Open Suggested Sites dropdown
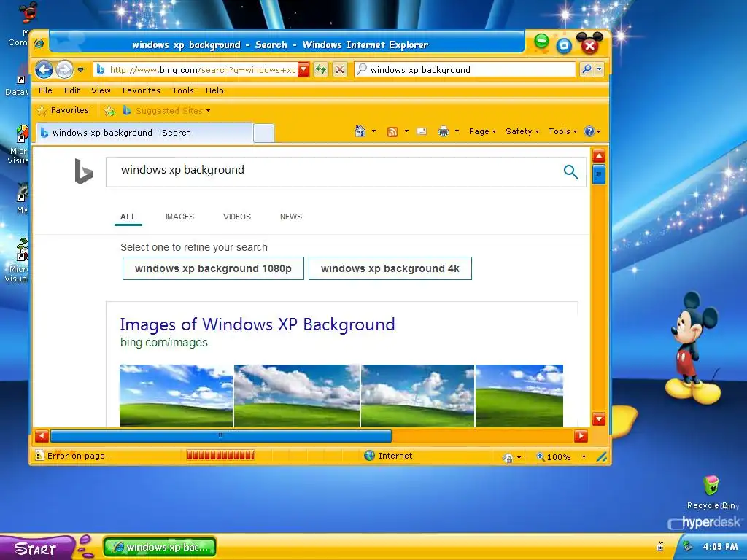The height and width of the screenshot is (560, 747). 167,111
